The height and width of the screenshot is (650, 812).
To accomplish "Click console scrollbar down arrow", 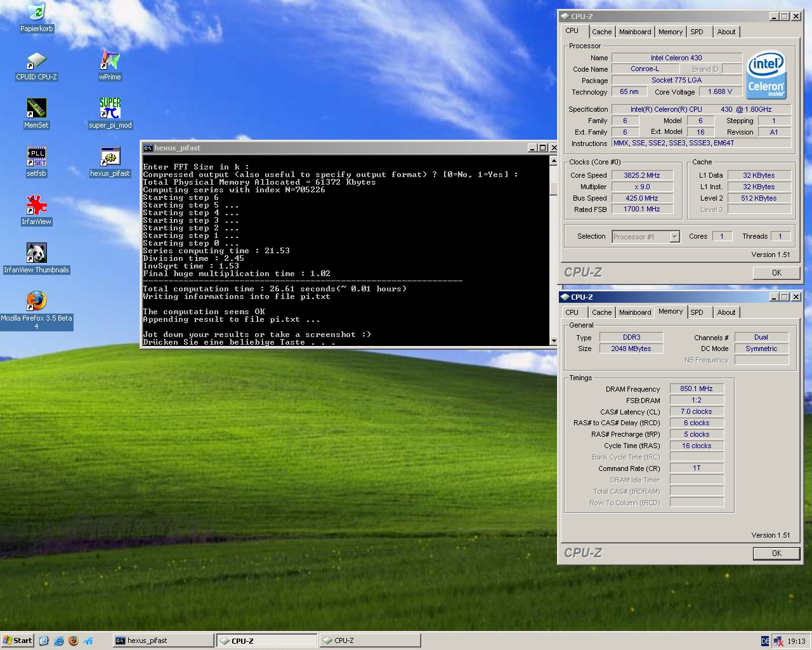I will pos(553,341).
